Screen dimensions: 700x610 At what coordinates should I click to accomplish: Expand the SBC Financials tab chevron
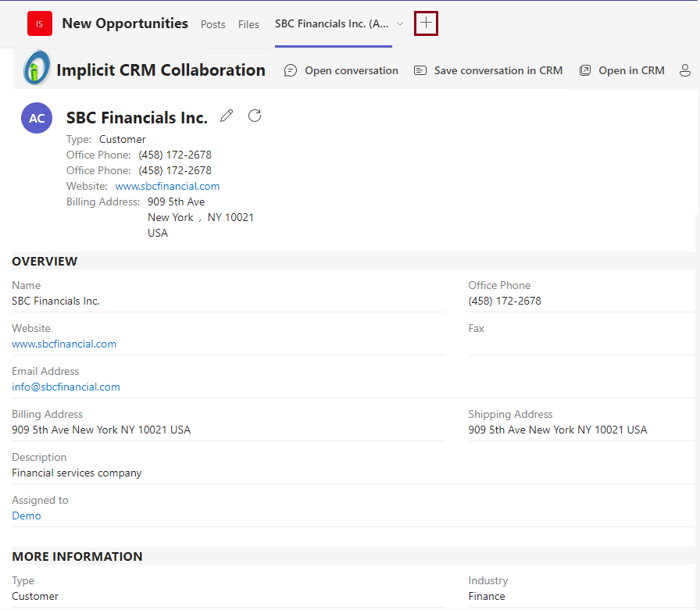tap(400, 24)
